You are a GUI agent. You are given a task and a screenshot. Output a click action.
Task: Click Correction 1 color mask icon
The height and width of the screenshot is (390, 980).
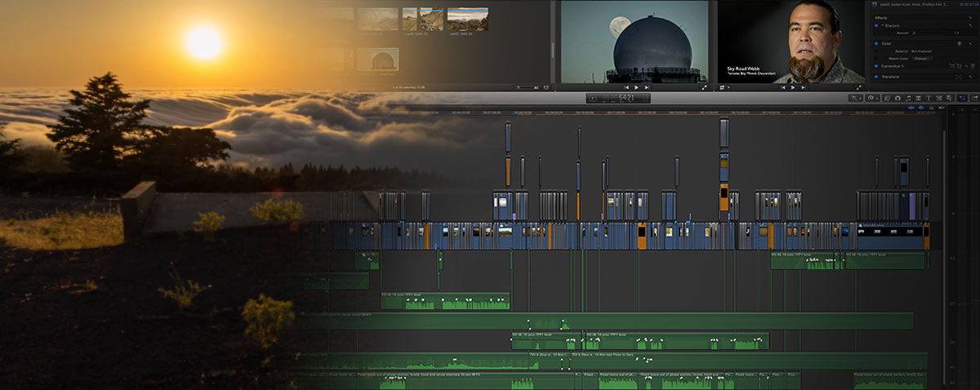pyautogui.click(x=951, y=66)
